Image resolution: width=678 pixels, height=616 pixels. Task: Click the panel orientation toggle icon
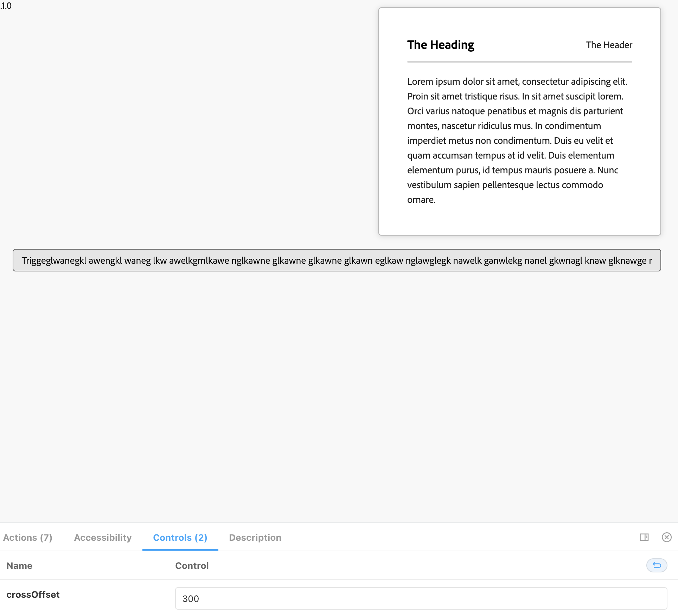click(644, 537)
